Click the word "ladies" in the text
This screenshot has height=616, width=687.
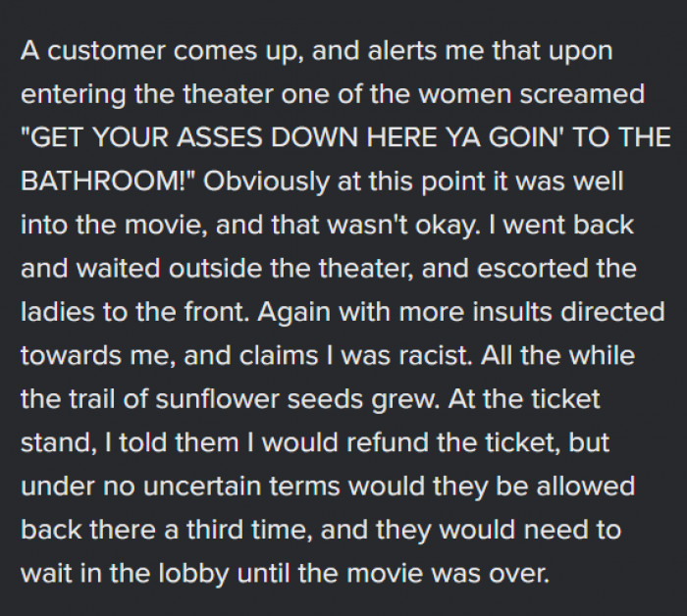click(x=53, y=311)
